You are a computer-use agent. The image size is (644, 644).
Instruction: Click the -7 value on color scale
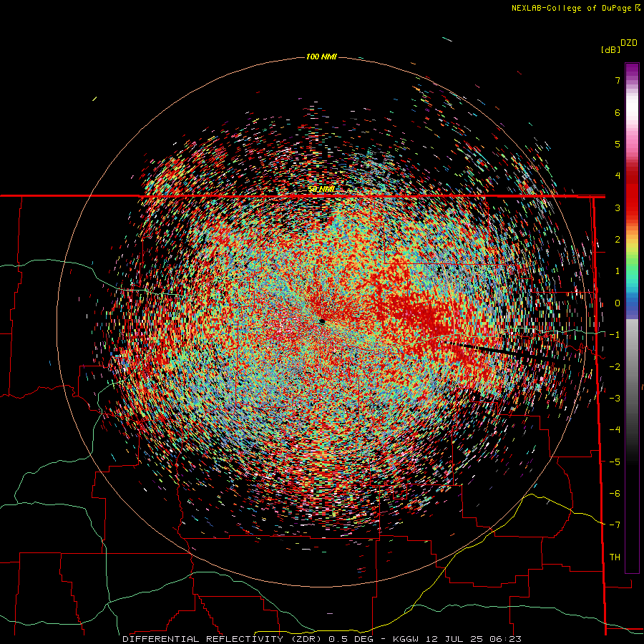615,525
